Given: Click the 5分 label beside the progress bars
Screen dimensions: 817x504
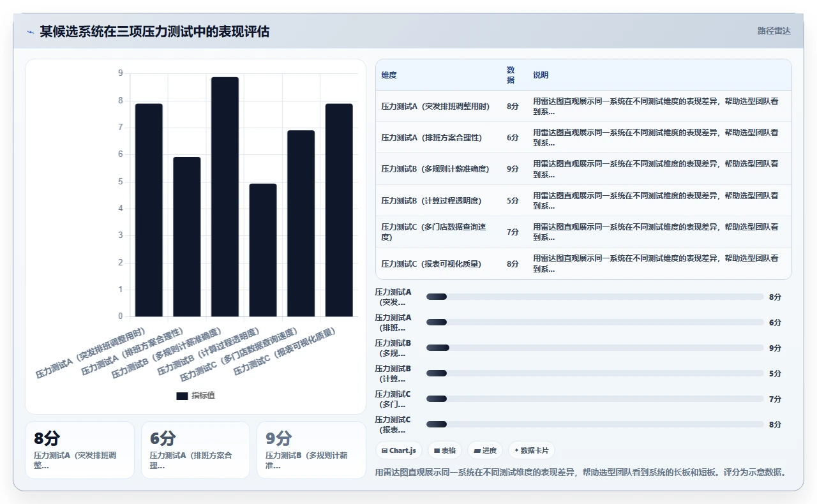Looking at the screenshot, I should coord(775,374).
